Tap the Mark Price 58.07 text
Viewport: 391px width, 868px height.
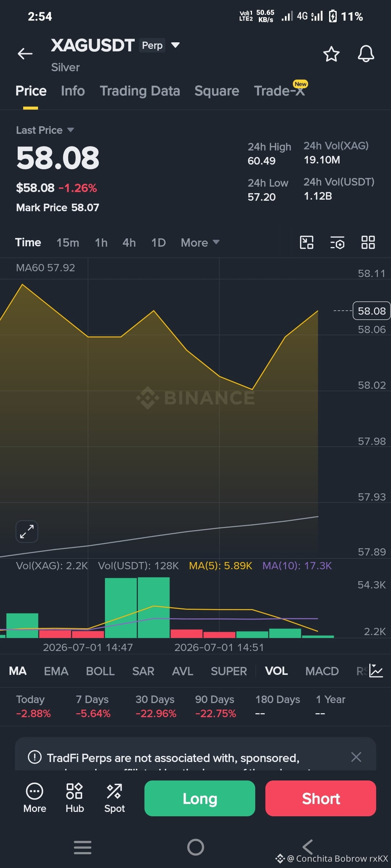pyautogui.click(x=58, y=208)
